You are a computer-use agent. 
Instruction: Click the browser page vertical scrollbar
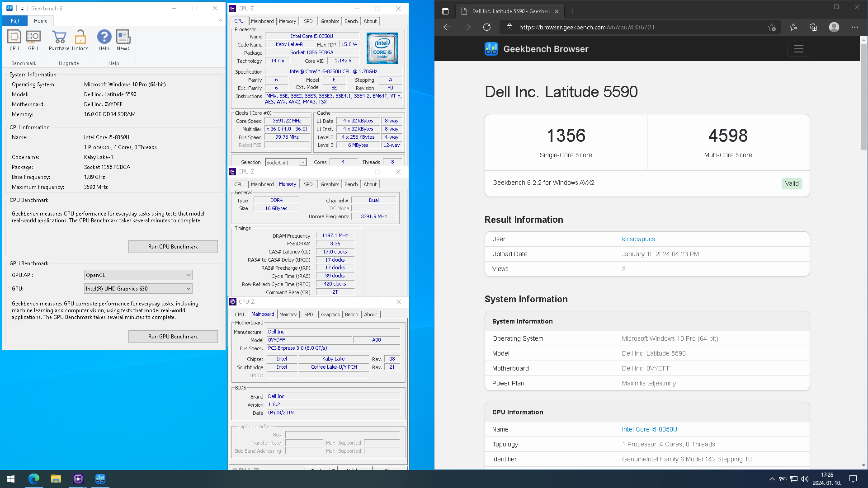(x=863, y=97)
